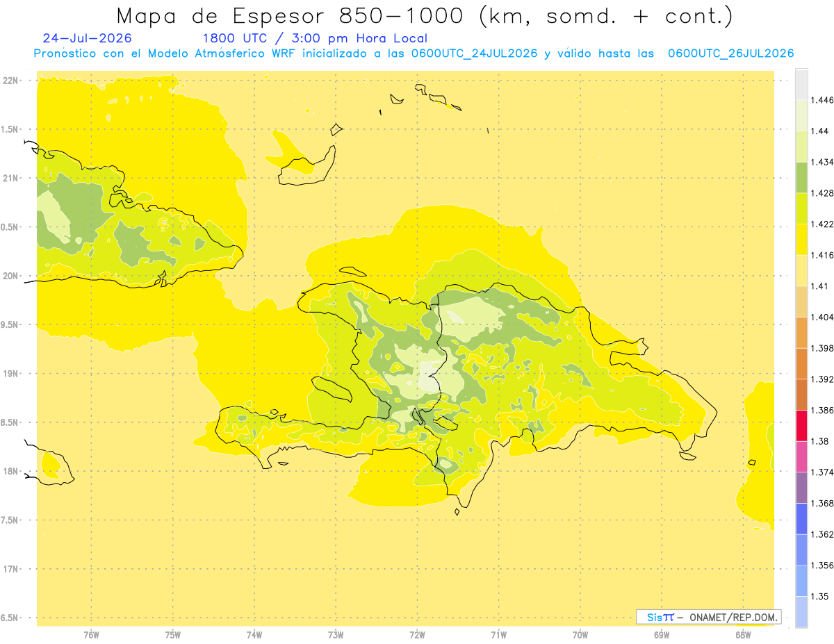The width and height of the screenshot is (834, 644).
Task: Click the "69W" longitude label
Action: coord(661,635)
